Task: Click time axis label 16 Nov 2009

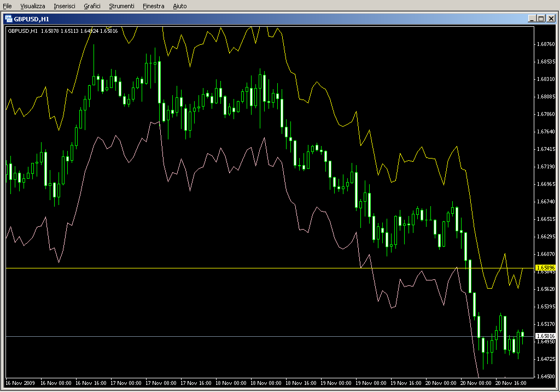Action: point(20,383)
